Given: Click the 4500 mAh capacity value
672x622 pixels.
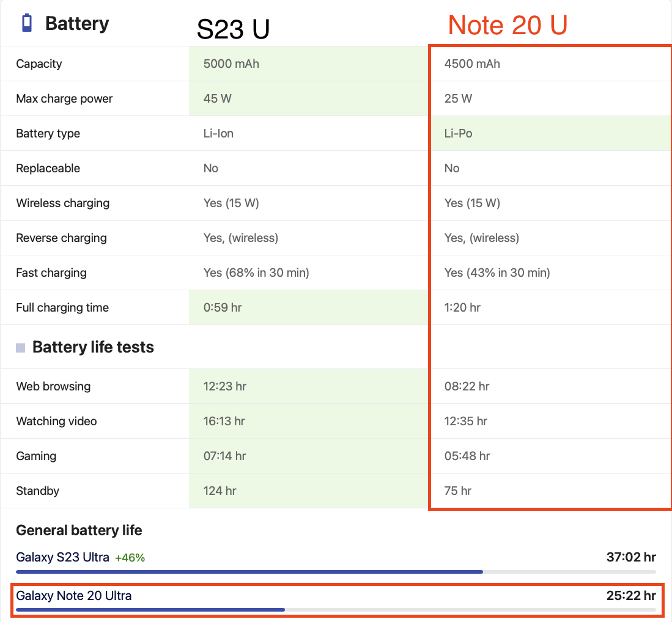Looking at the screenshot, I should click(x=472, y=64).
